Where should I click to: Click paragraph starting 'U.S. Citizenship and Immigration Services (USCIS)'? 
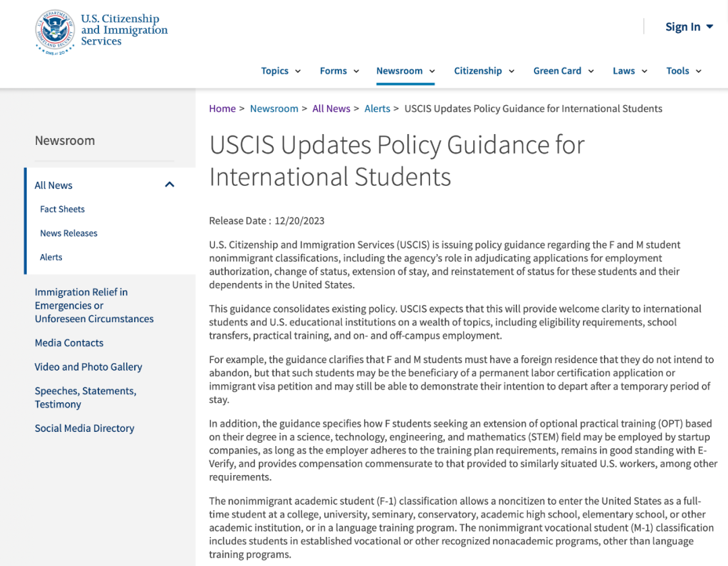coord(445,265)
